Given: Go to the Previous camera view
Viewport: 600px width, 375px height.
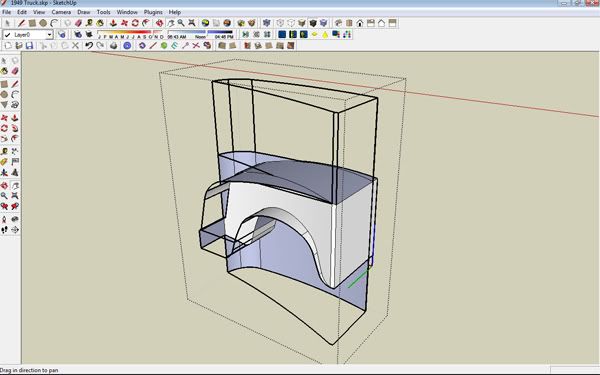Looking at the screenshot, I should pos(4,206).
